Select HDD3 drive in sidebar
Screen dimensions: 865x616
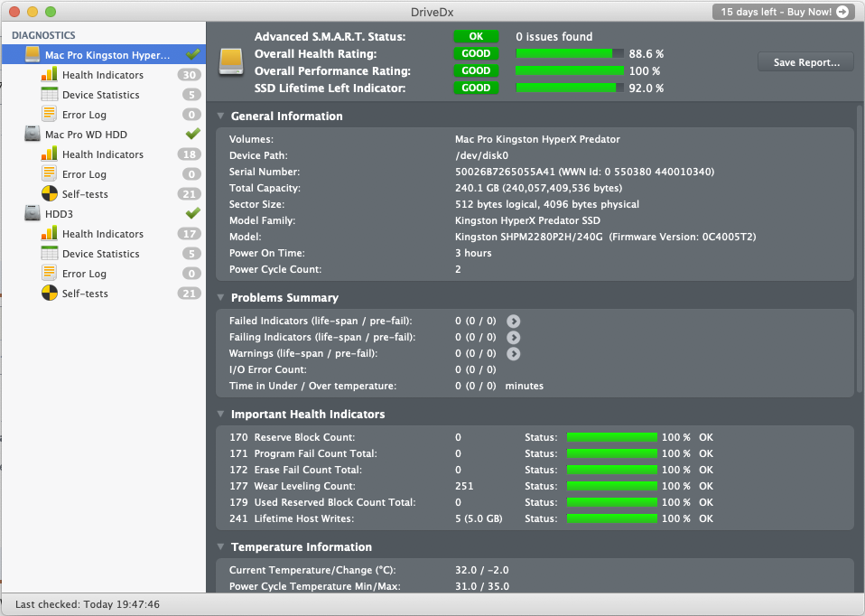point(104,213)
